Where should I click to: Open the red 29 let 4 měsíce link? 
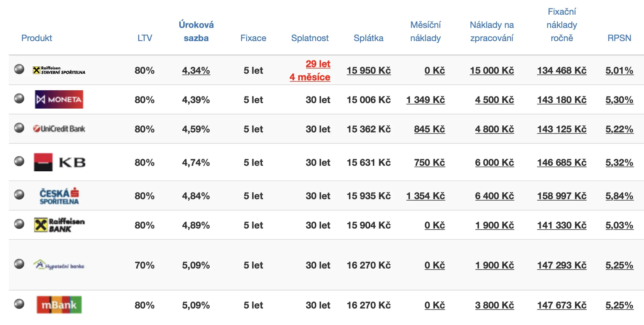point(310,70)
